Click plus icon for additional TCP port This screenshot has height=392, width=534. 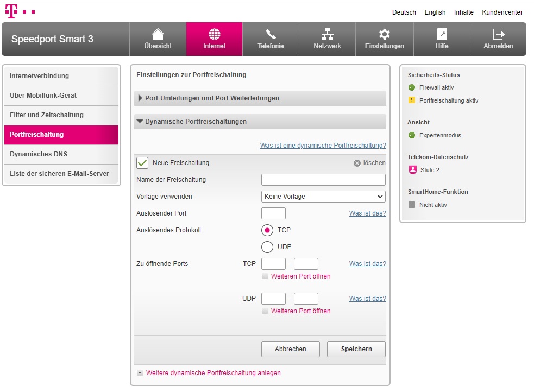pos(265,276)
